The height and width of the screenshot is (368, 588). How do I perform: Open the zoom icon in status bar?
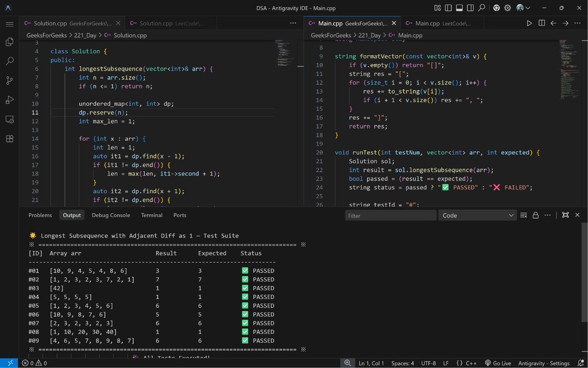[347, 363]
